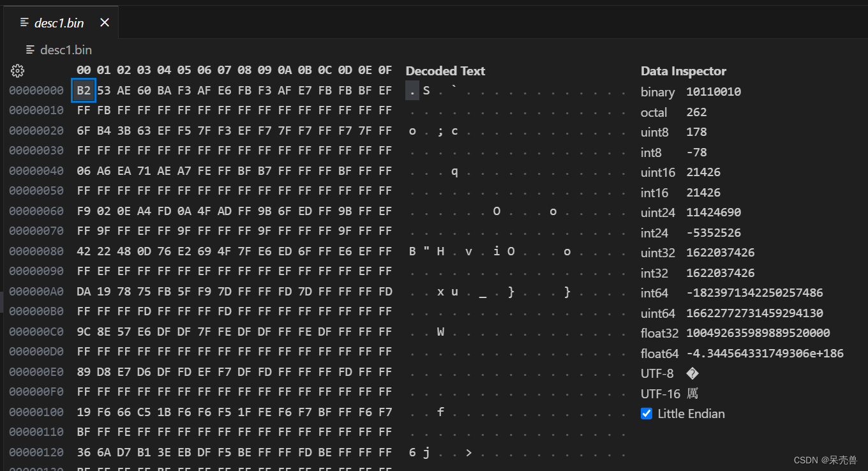Select decoded character S in row 00000000

click(x=426, y=91)
